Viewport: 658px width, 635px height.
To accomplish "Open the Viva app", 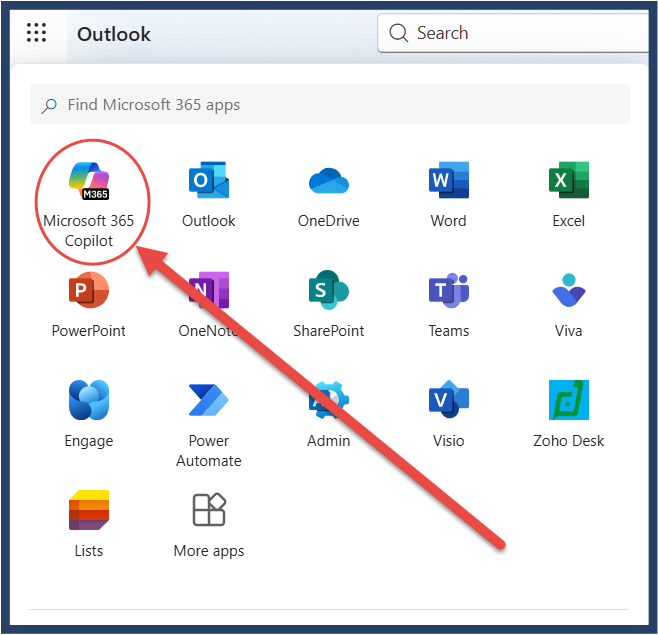I will (569, 304).
